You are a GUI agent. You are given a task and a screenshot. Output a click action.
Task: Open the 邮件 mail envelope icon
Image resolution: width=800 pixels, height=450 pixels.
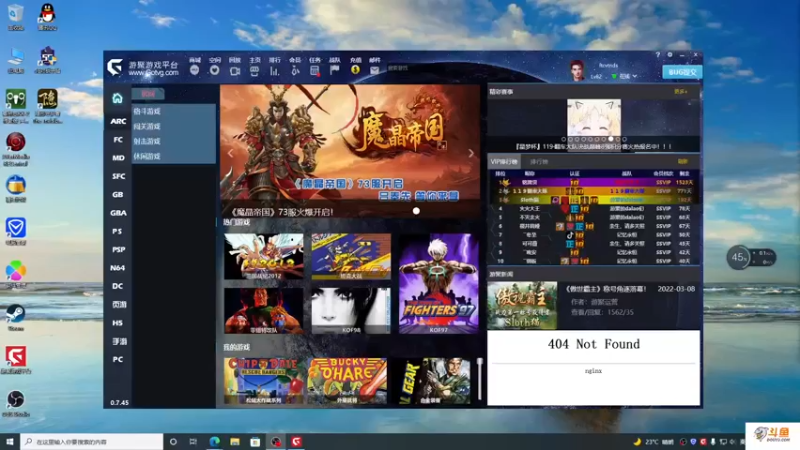374,70
